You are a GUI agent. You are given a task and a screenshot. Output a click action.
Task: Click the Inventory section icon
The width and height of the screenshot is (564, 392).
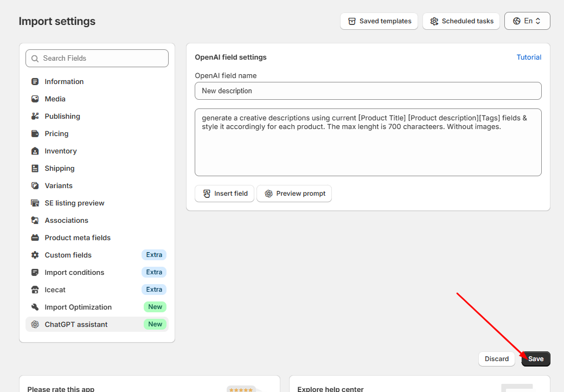click(x=35, y=151)
